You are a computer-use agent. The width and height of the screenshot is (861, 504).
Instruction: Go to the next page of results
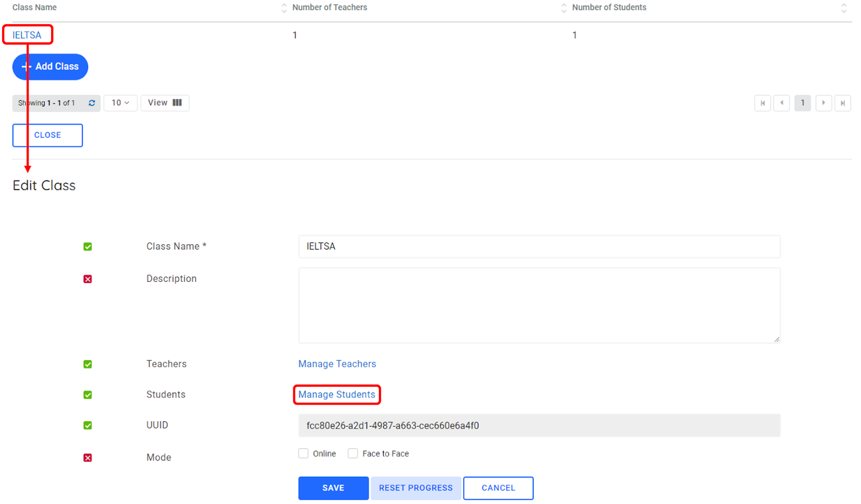tap(823, 103)
